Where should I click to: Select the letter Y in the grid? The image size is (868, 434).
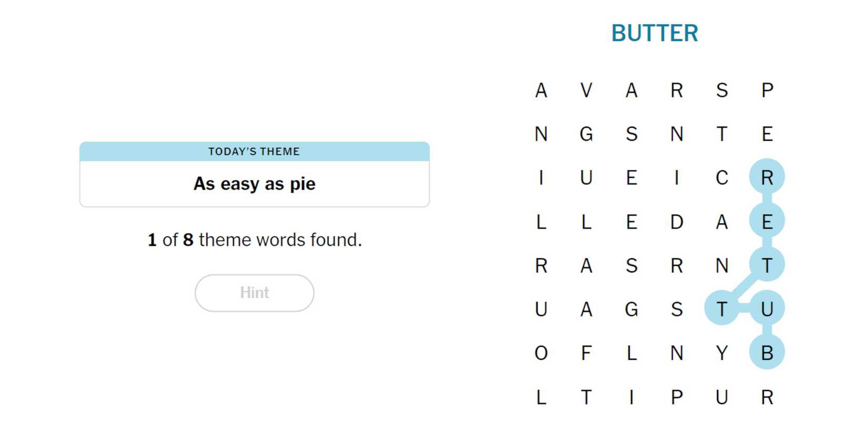(x=722, y=353)
